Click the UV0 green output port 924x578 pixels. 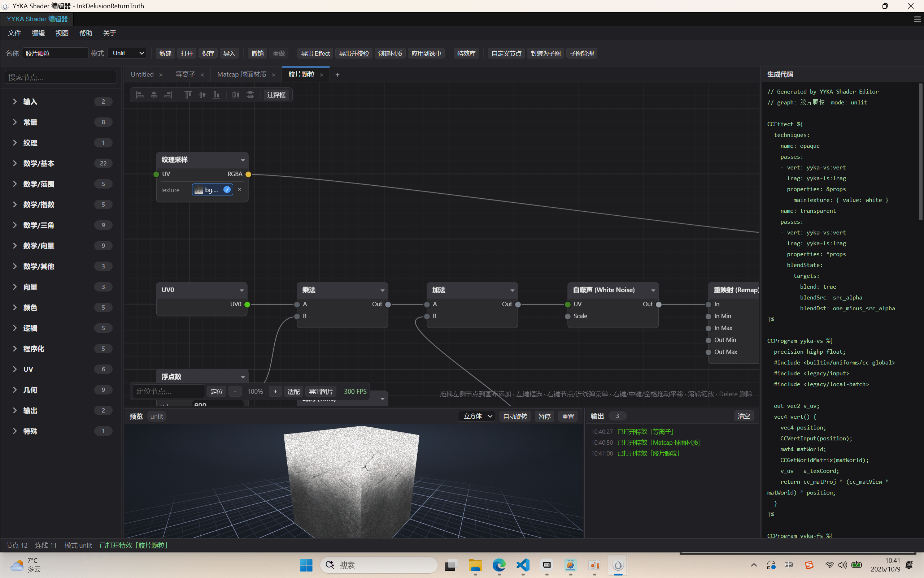tap(247, 304)
